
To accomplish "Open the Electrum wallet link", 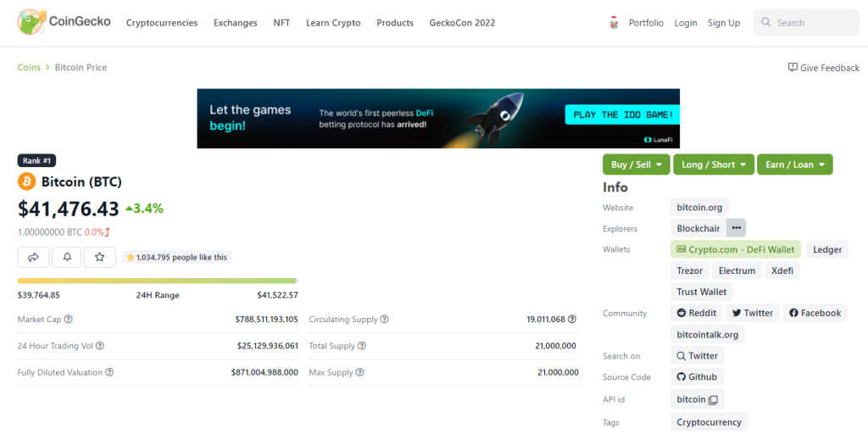I will click(737, 270).
